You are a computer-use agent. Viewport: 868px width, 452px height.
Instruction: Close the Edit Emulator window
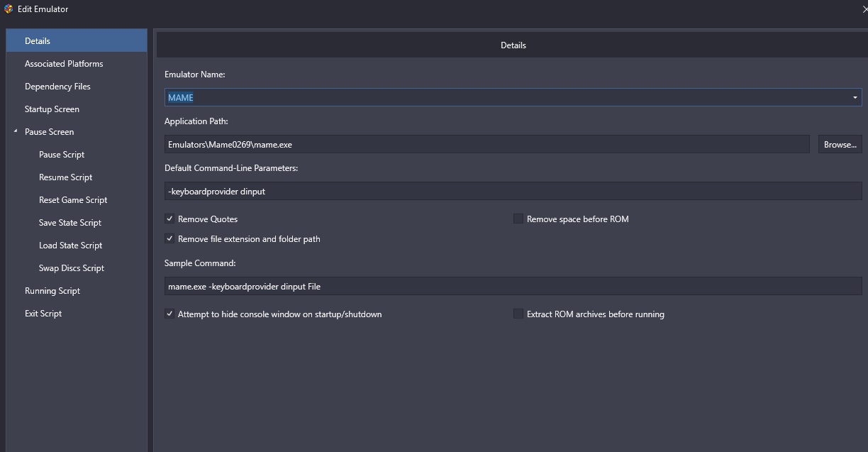[864, 9]
